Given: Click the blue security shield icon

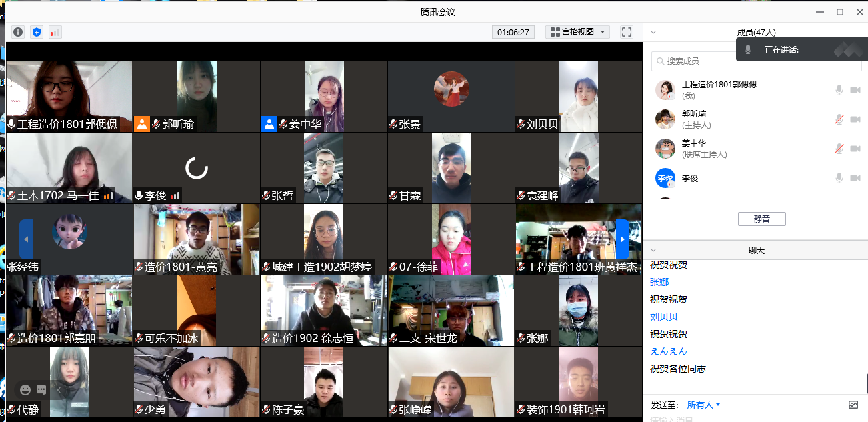Looking at the screenshot, I should click(37, 32).
